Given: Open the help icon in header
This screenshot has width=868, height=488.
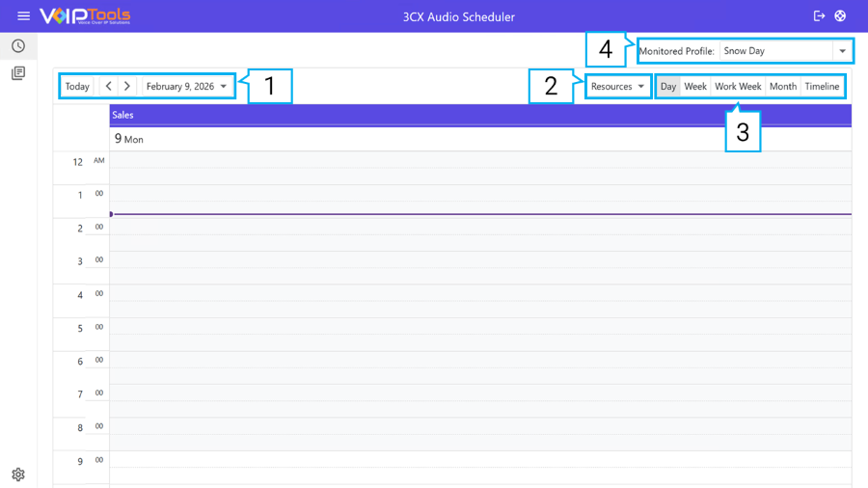Looking at the screenshot, I should click(x=841, y=16).
